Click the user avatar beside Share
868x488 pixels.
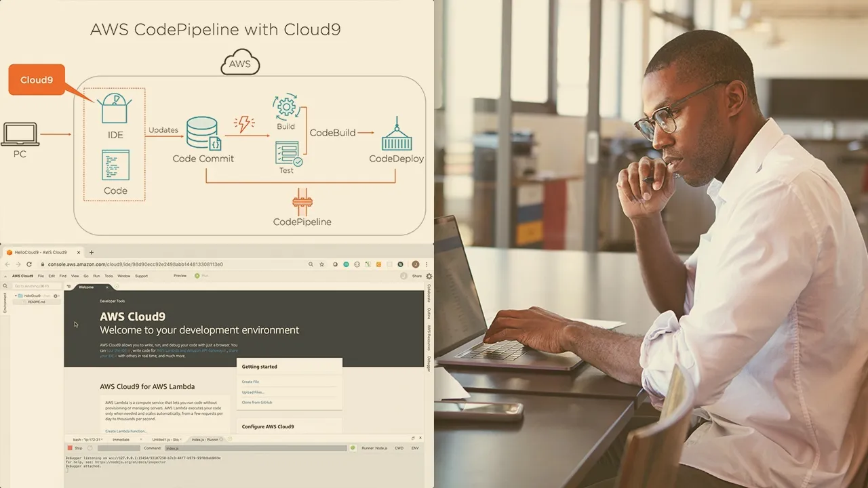[x=403, y=276]
